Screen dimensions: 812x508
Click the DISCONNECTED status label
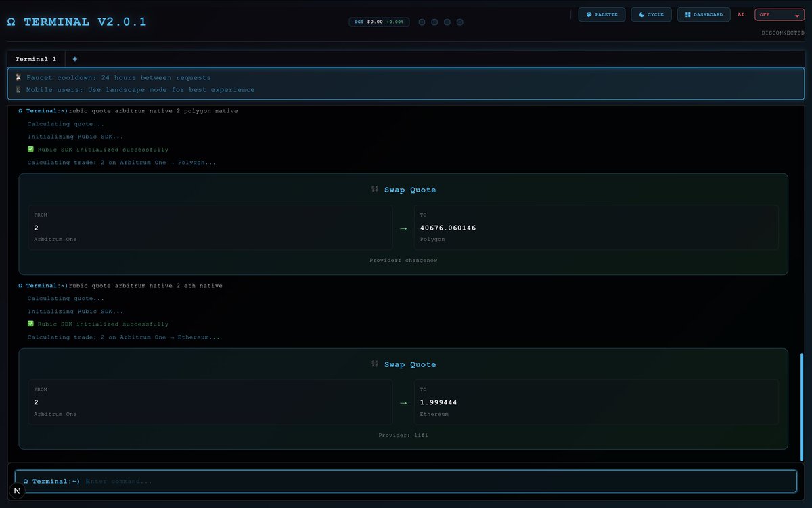[x=783, y=33]
